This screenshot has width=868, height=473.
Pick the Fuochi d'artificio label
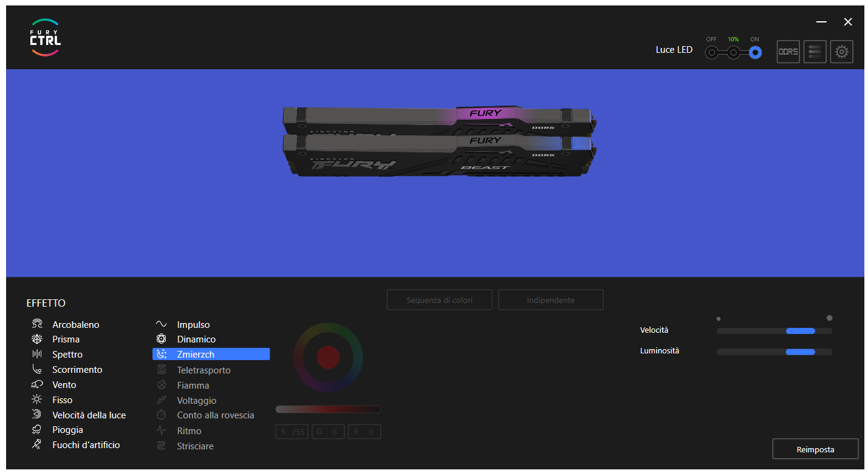coord(86,445)
